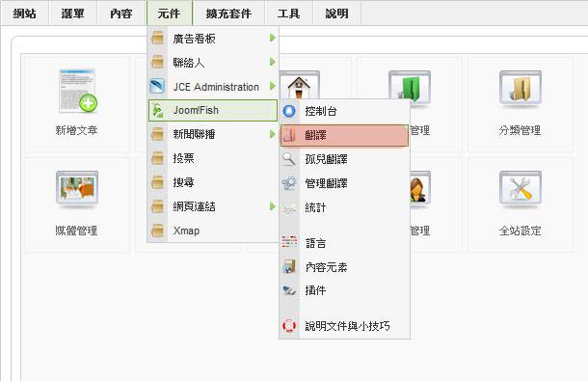Select 廣告看板 menu entry
588x381 pixels.
coord(213,38)
